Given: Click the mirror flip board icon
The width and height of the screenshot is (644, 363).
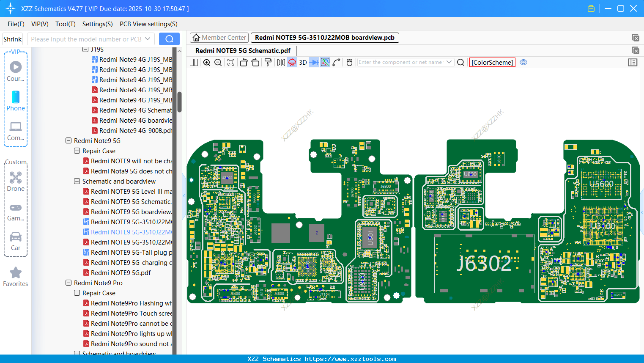Looking at the screenshot, I should pyautogui.click(x=281, y=63).
